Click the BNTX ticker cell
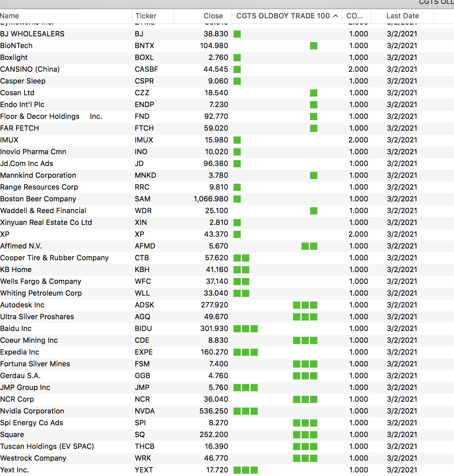This screenshot has height=476, width=454. point(145,46)
